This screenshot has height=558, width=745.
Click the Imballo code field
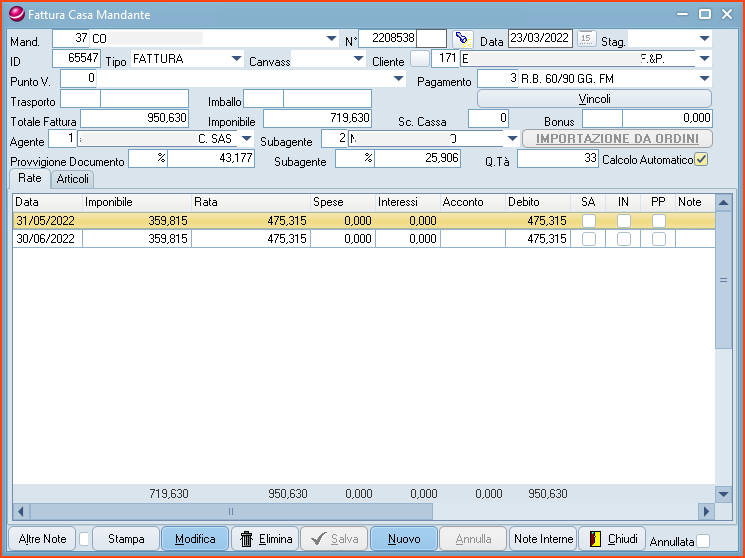point(263,98)
